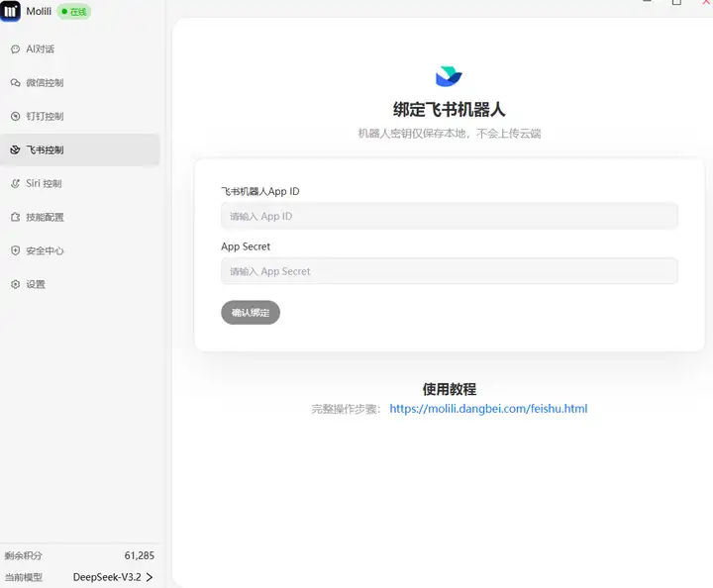Focus the 飞书机器人 App ID input field
Screen dimensions: 713x588
coord(450,216)
